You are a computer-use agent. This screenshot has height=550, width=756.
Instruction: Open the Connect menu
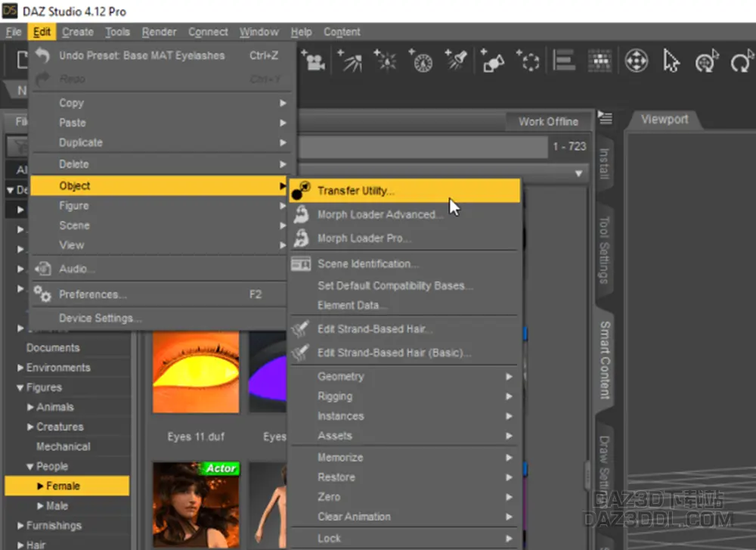(x=208, y=32)
